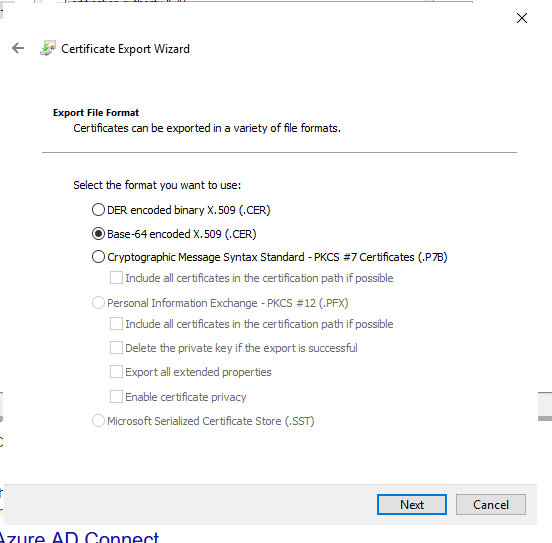
Task: Click the Cancel button
Action: (x=491, y=505)
